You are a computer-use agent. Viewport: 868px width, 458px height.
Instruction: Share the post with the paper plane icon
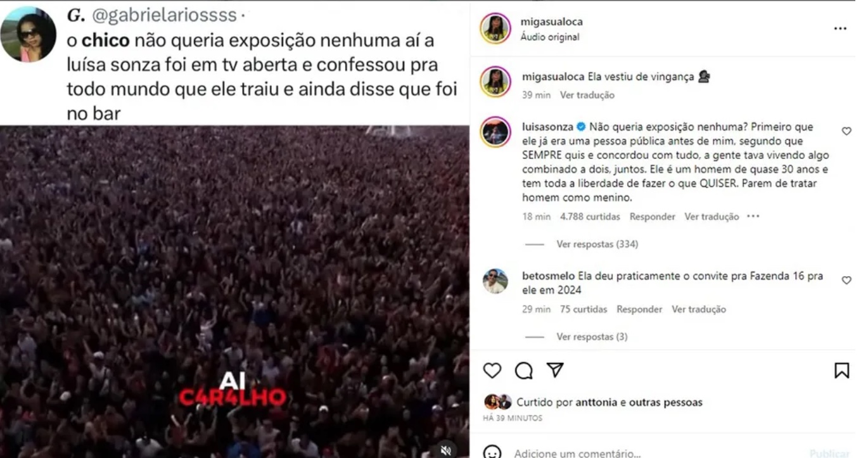point(555,370)
